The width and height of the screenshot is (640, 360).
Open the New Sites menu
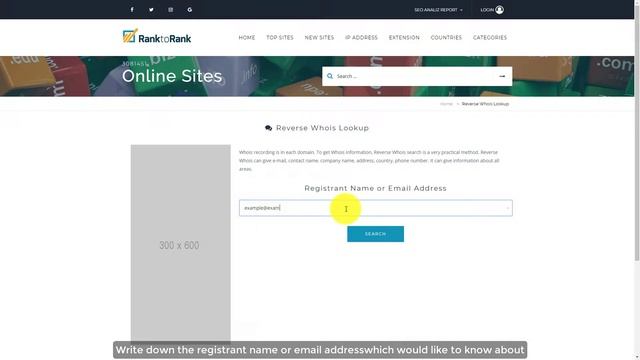pyautogui.click(x=319, y=38)
